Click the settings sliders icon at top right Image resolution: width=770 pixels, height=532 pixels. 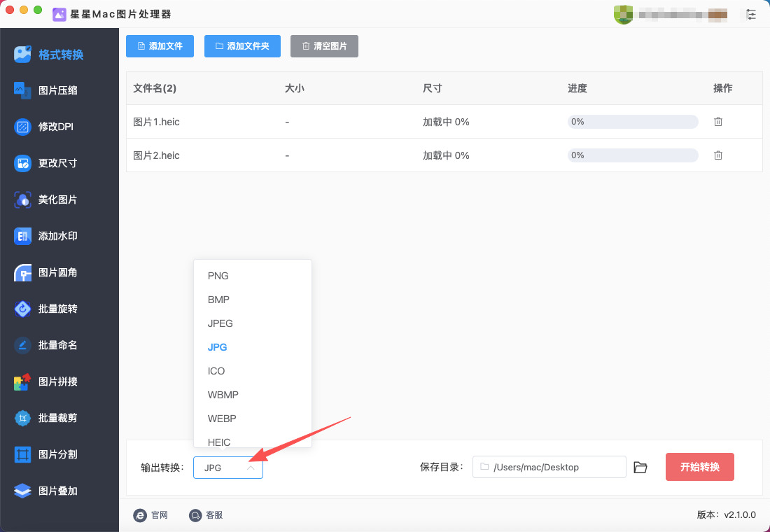[751, 15]
